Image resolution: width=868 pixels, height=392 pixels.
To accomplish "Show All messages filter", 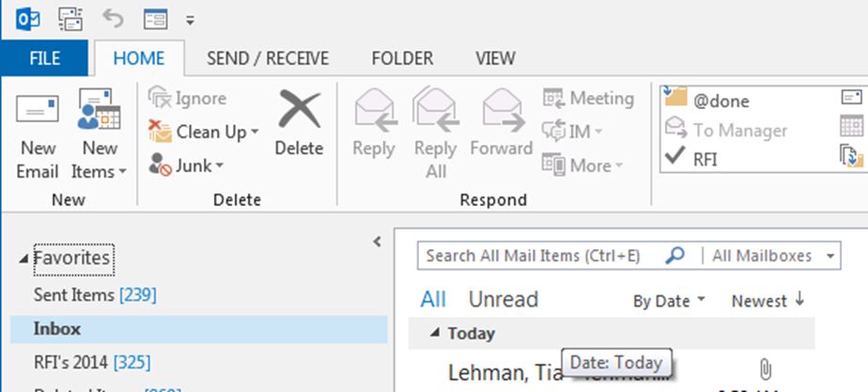I will [x=433, y=300].
